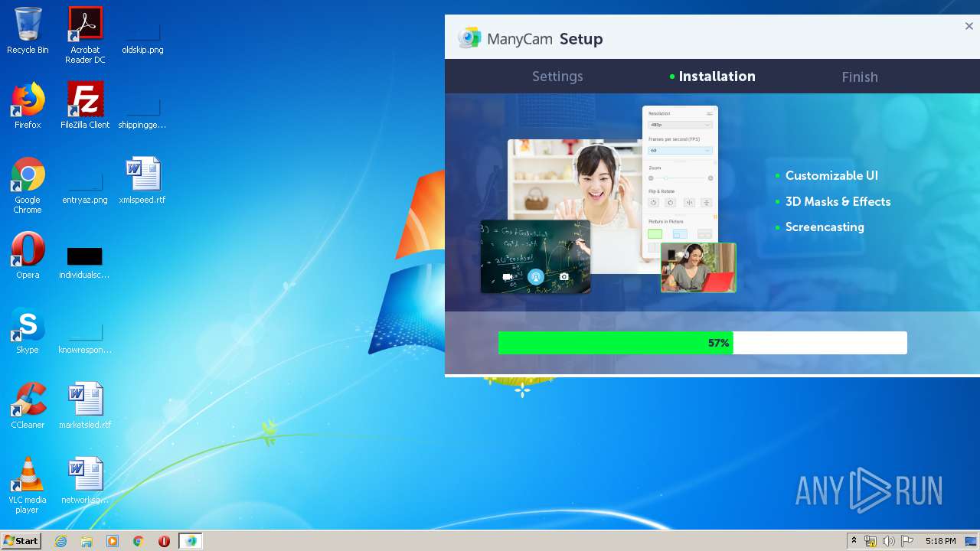Open the Recycle Bin desktop icon

click(x=28, y=31)
